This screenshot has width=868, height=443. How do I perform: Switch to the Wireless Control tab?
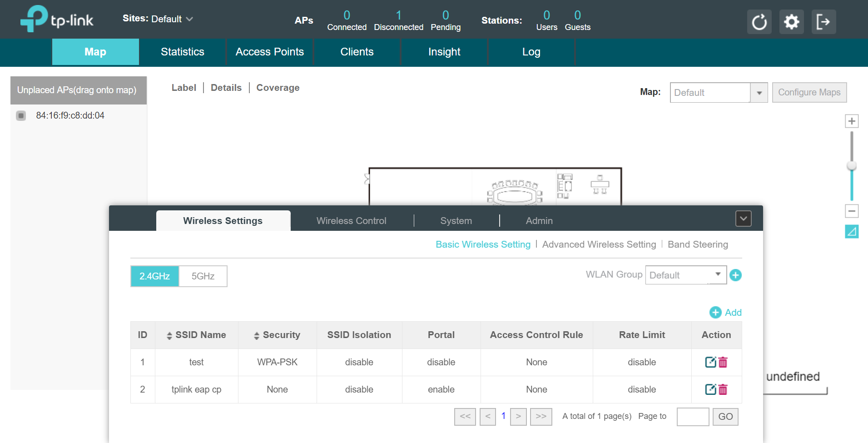pos(351,220)
